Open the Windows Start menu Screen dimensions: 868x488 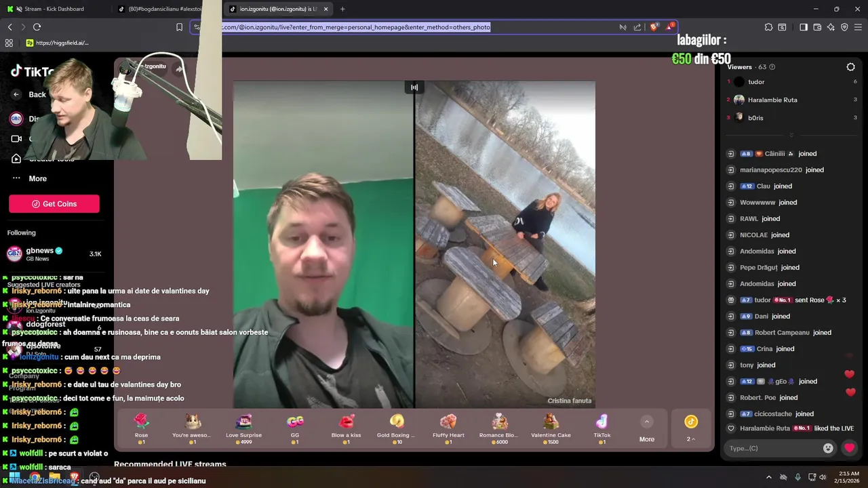[15, 477]
